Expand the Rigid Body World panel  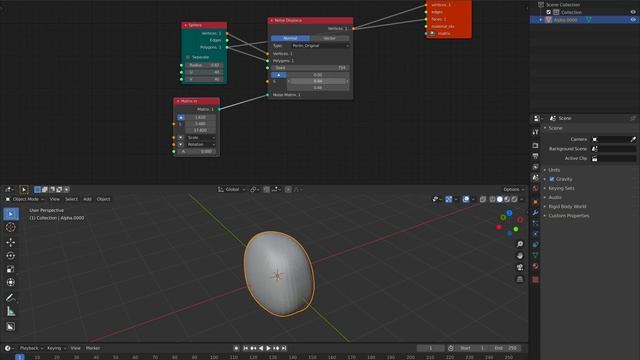(567, 207)
